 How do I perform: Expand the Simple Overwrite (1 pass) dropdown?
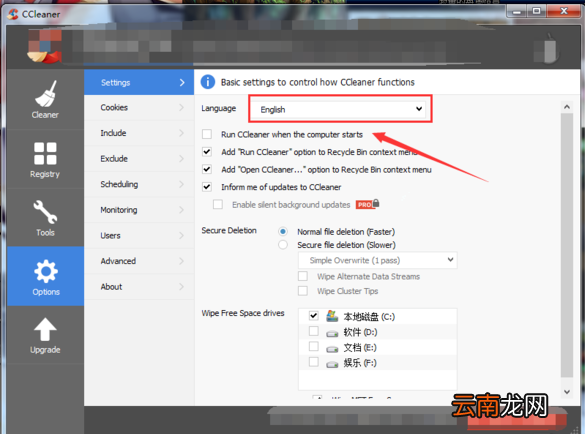click(x=378, y=260)
